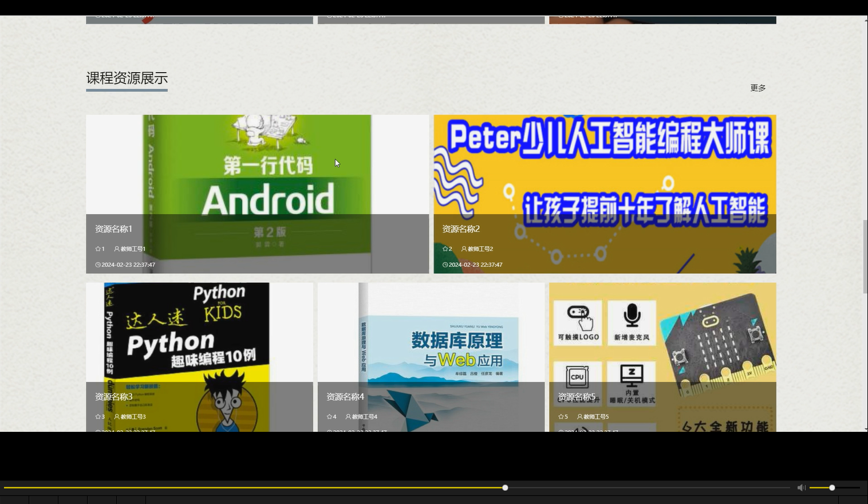The width and height of the screenshot is (868, 504).
Task: Click the date 2024-02-23 22:37:47 on 资源名称2
Action: click(x=475, y=265)
